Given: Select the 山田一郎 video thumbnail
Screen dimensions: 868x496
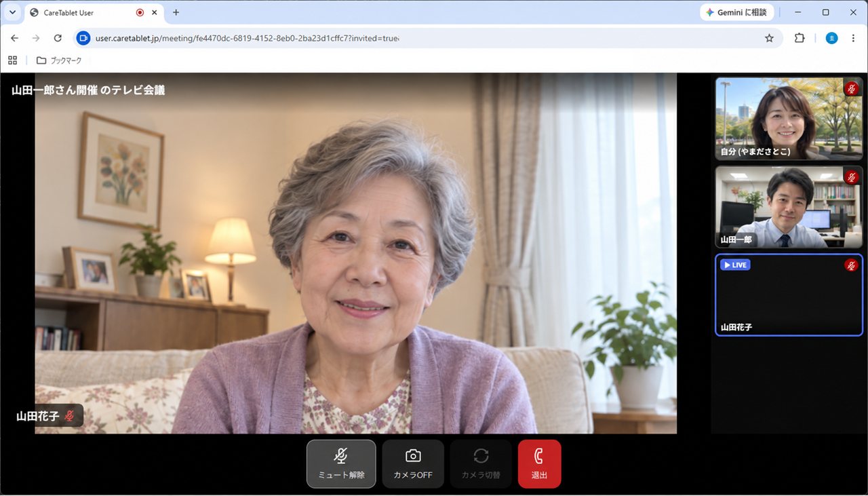Looking at the screenshot, I should (x=789, y=207).
